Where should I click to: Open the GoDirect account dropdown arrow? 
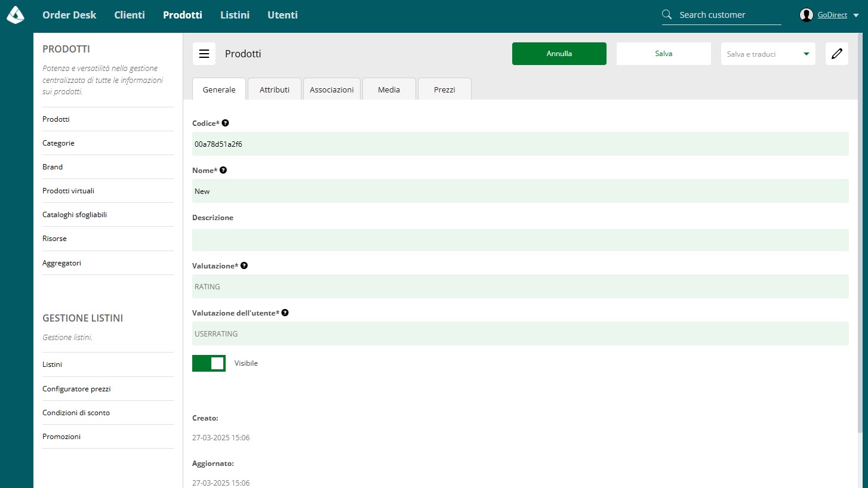[x=856, y=16]
